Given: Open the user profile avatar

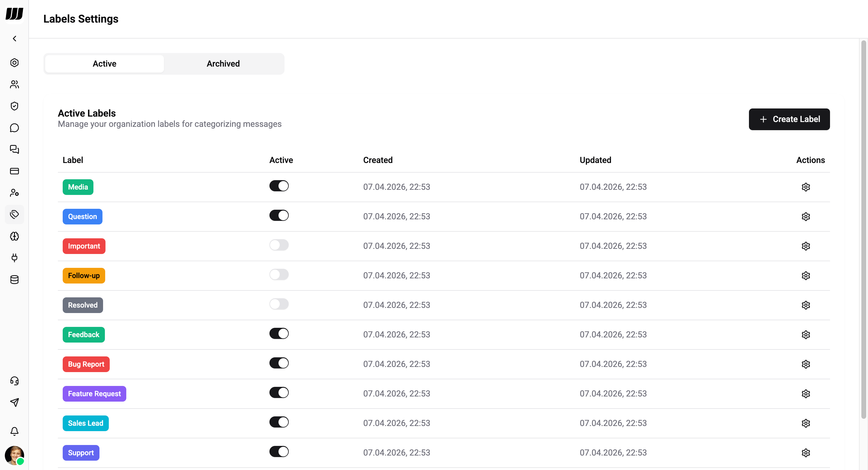Looking at the screenshot, I should (14, 455).
